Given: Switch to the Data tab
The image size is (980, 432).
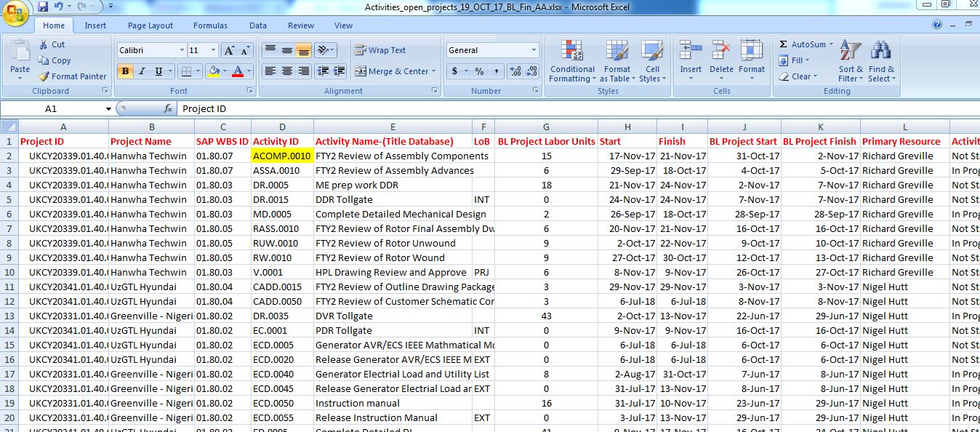Looking at the screenshot, I should 258,25.
